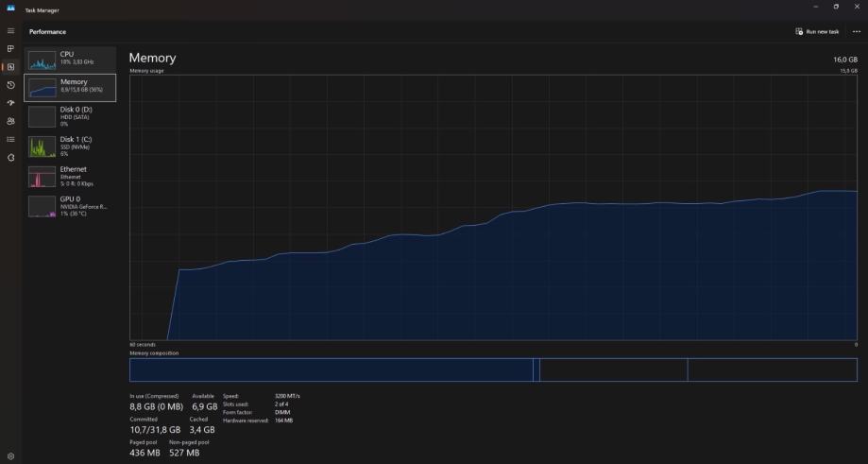This screenshot has height=464, width=868.
Task: Click the Run new task button
Action: tap(817, 31)
